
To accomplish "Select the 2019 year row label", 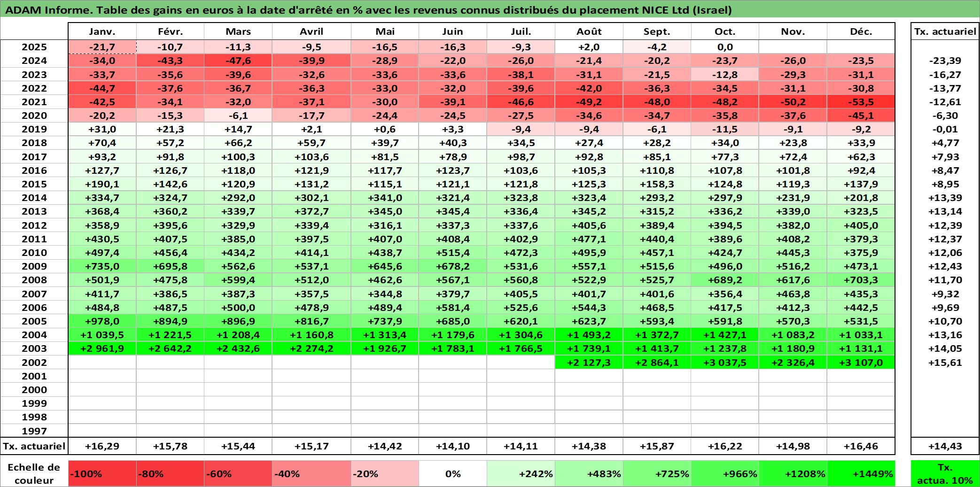I will click(34, 129).
